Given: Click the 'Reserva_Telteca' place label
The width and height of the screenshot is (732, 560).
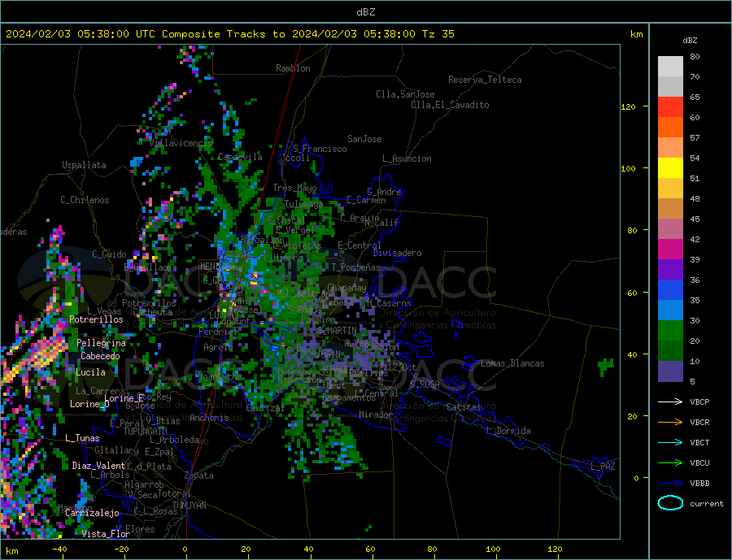Looking at the screenshot, I should (x=485, y=80).
